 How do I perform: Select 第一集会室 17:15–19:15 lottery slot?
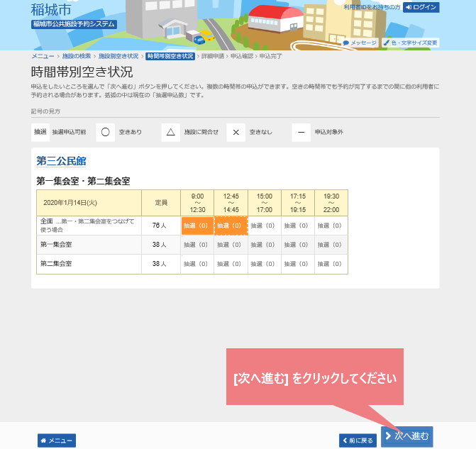tap(298, 245)
